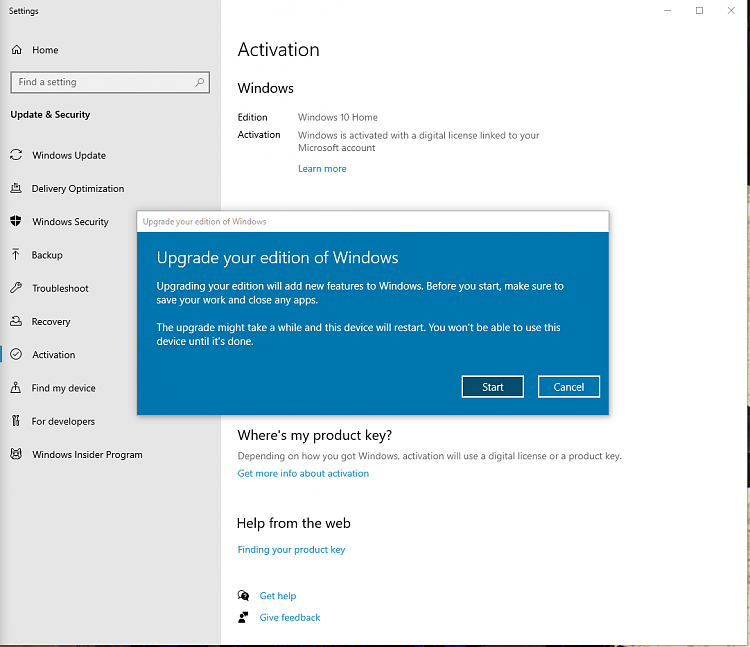
Task: Navigate to the Recovery page
Action: tap(51, 321)
